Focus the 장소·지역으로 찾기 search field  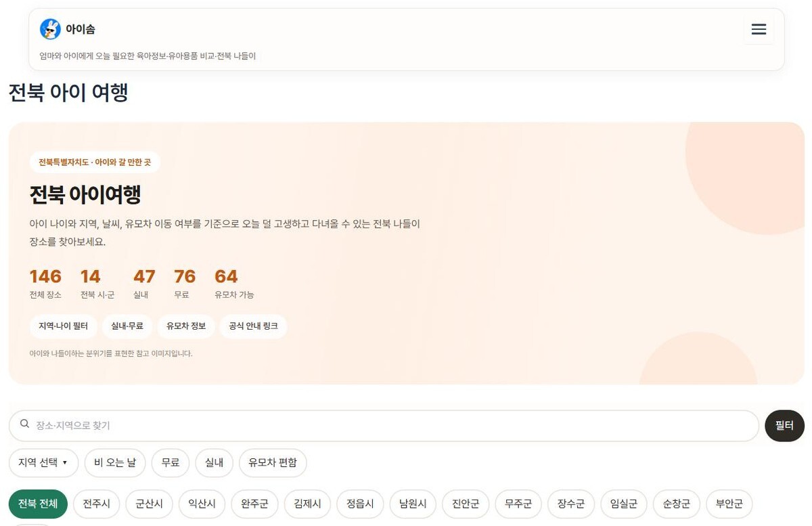[x=384, y=426]
